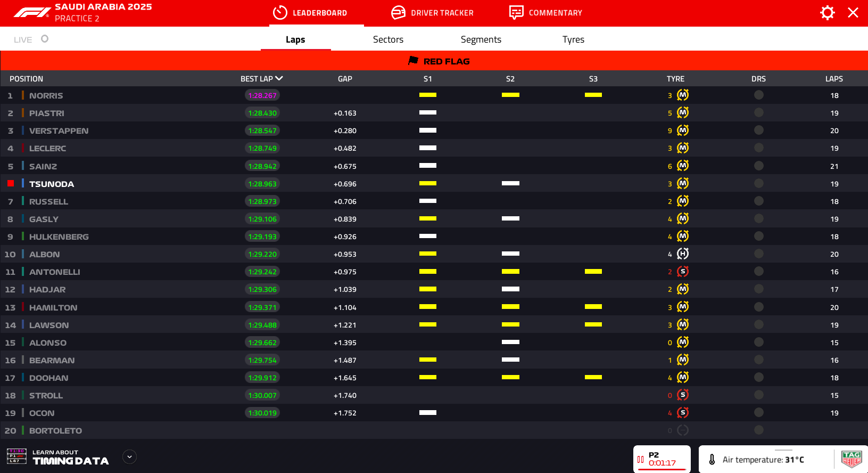This screenshot has height=473, width=868.
Task: Click Leclerc medium tyre icon
Action: [x=683, y=148]
